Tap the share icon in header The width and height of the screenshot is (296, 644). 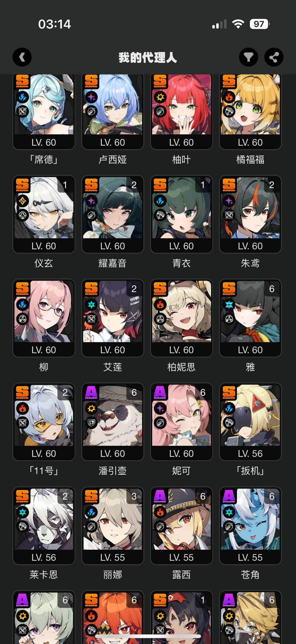[274, 57]
